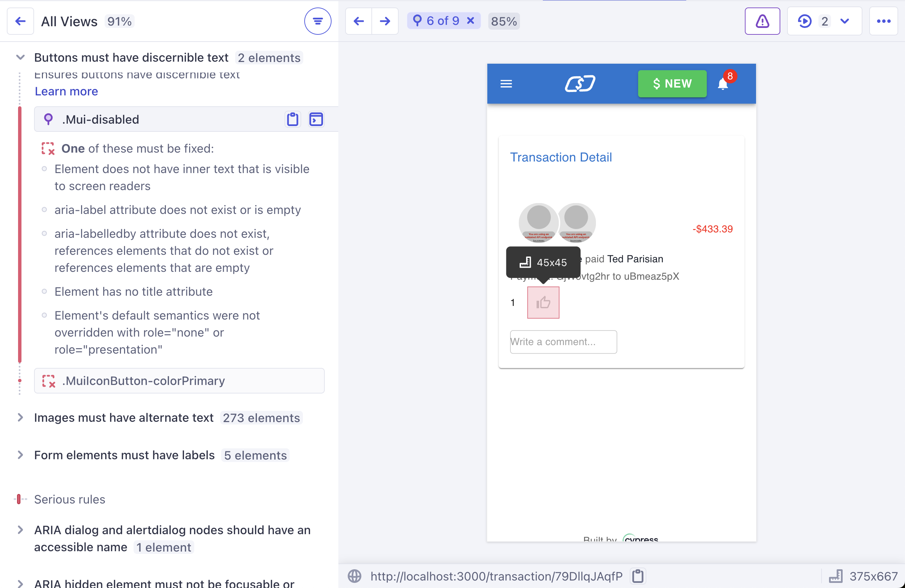Click the Write a comment input field
Screen dimensions: 905x588
click(x=563, y=341)
